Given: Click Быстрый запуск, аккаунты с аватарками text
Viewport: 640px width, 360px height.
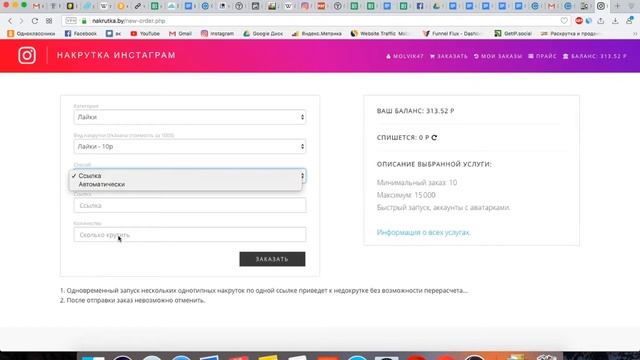Looking at the screenshot, I should point(443,207).
